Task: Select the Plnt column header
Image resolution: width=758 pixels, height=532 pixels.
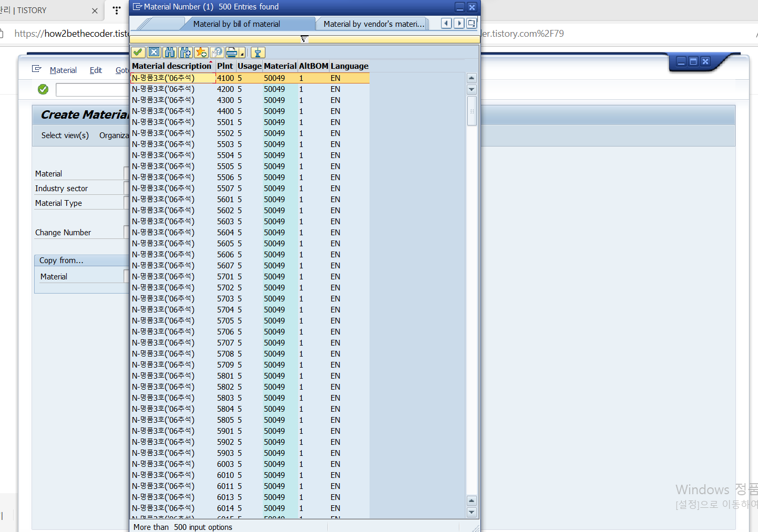Action: point(225,66)
